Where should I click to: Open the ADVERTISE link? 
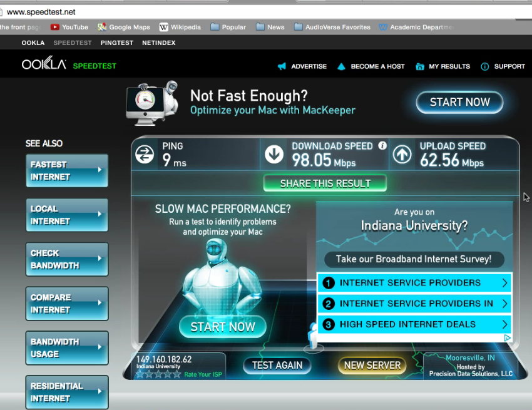coord(309,66)
